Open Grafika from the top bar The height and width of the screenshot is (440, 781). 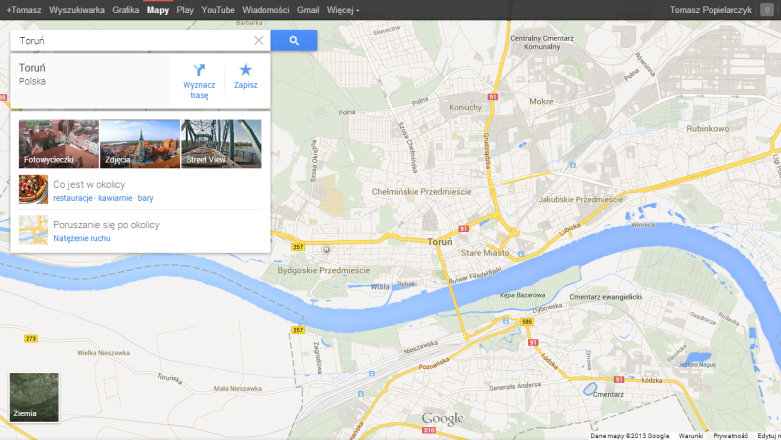tap(126, 10)
